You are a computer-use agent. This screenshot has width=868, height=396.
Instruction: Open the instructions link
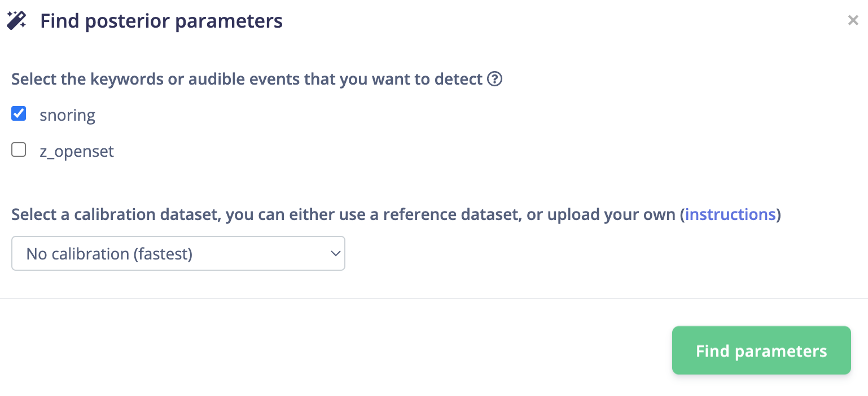point(730,214)
